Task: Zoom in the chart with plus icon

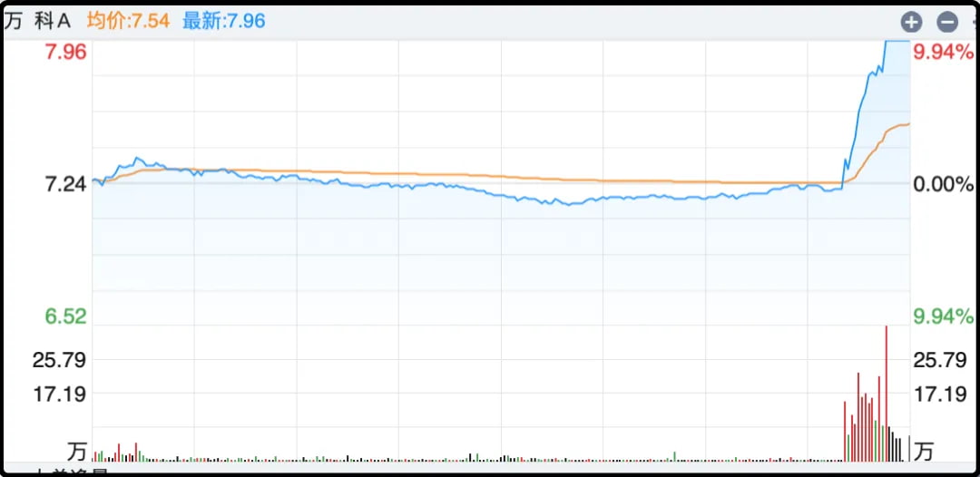Action: click(x=911, y=23)
